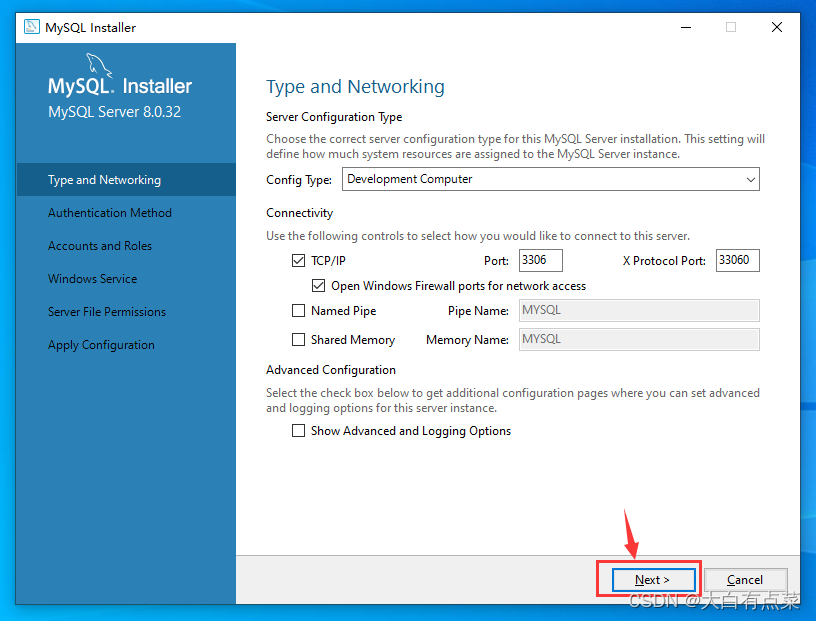Viewport: 816px width, 621px height.
Task: Uncheck the TCP/IP checkbox
Action: point(298,260)
